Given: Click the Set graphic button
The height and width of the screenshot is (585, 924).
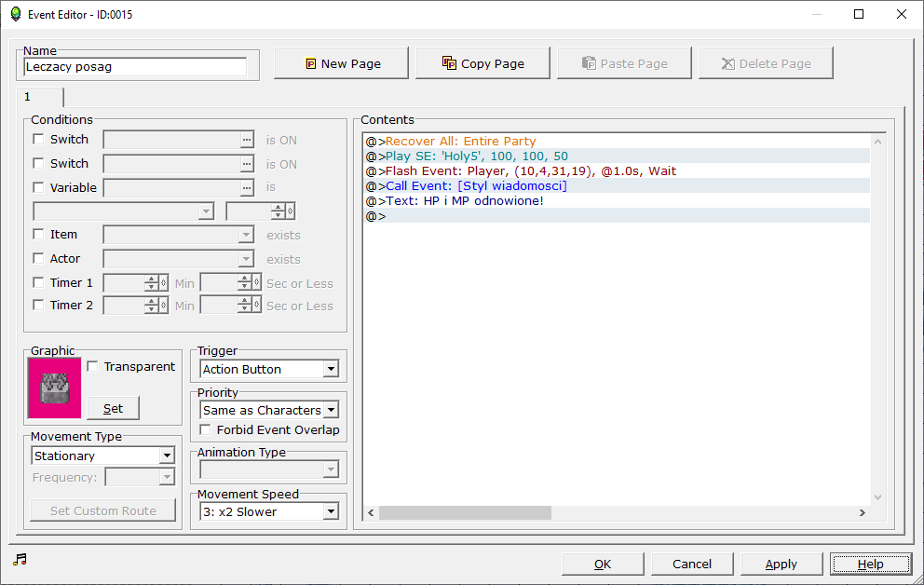Looking at the screenshot, I should click(x=113, y=408).
